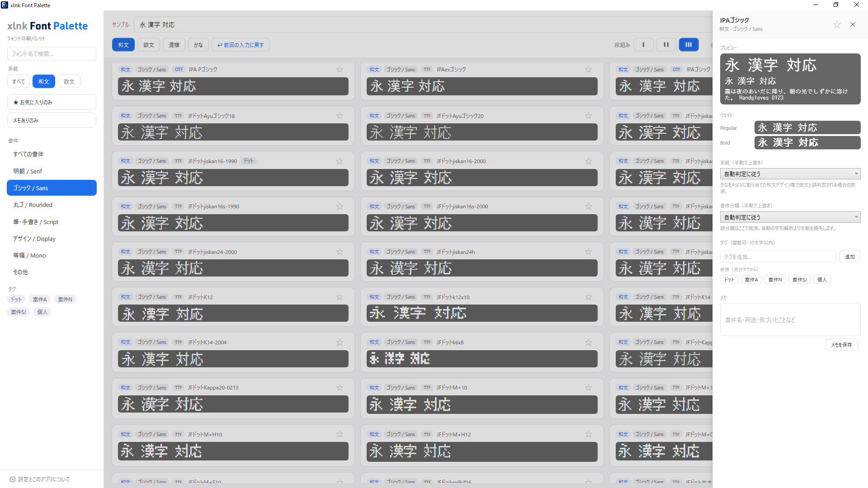Star the IPAexゴシック font card
868x488 pixels.
pyautogui.click(x=588, y=70)
